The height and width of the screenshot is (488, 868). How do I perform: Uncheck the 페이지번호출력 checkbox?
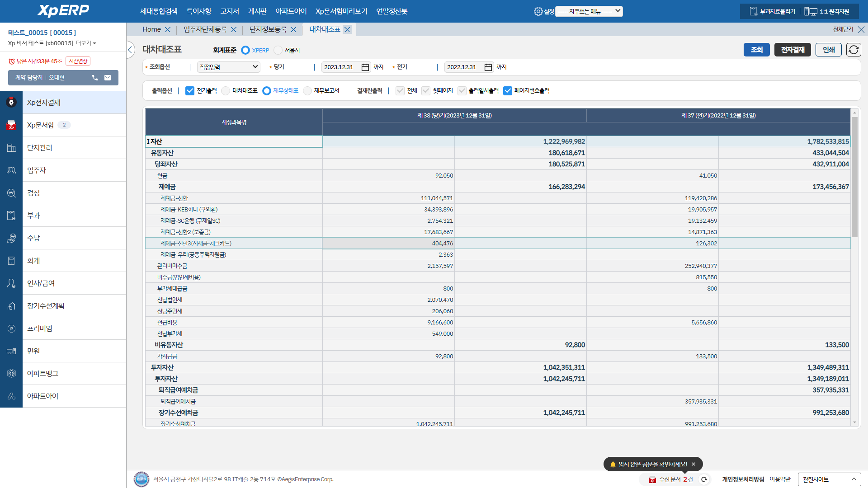(x=508, y=91)
